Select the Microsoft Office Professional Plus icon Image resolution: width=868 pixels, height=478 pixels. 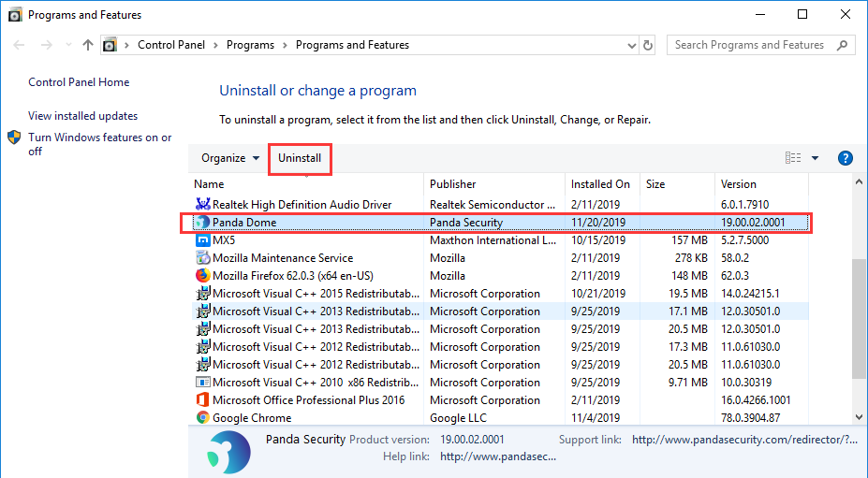pyautogui.click(x=202, y=400)
